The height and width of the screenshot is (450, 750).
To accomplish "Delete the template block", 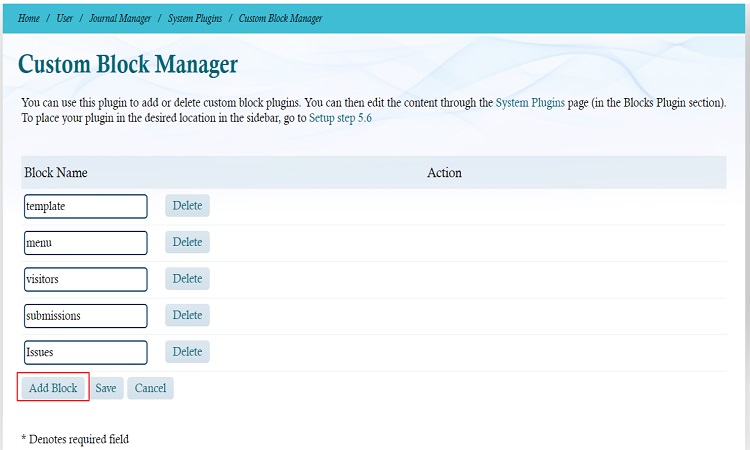I will coord(188,206).
